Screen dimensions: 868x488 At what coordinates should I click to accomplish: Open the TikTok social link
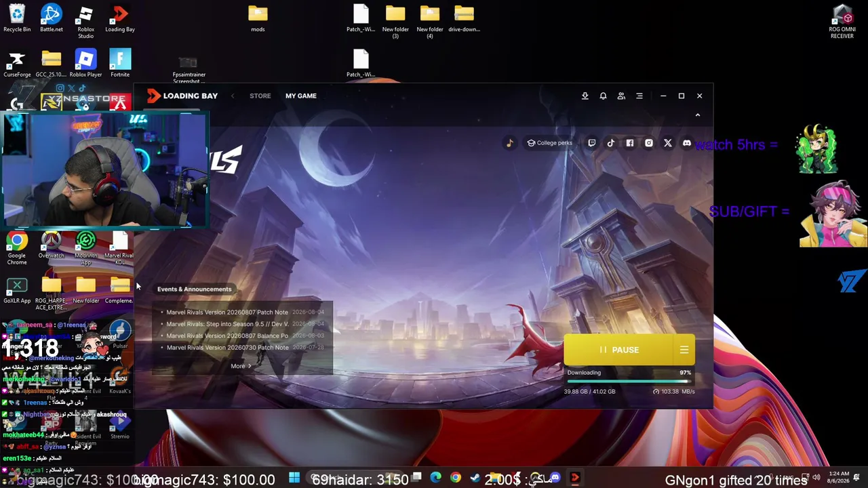(611, 143)
